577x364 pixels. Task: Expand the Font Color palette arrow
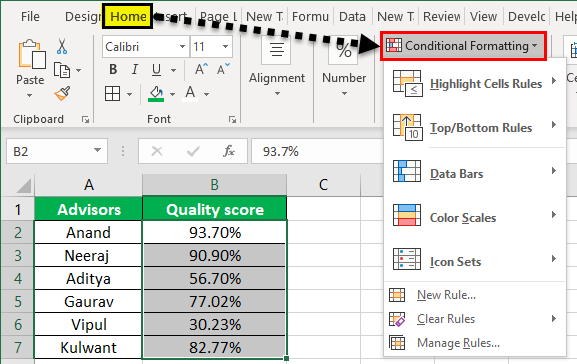click(206, 94)
